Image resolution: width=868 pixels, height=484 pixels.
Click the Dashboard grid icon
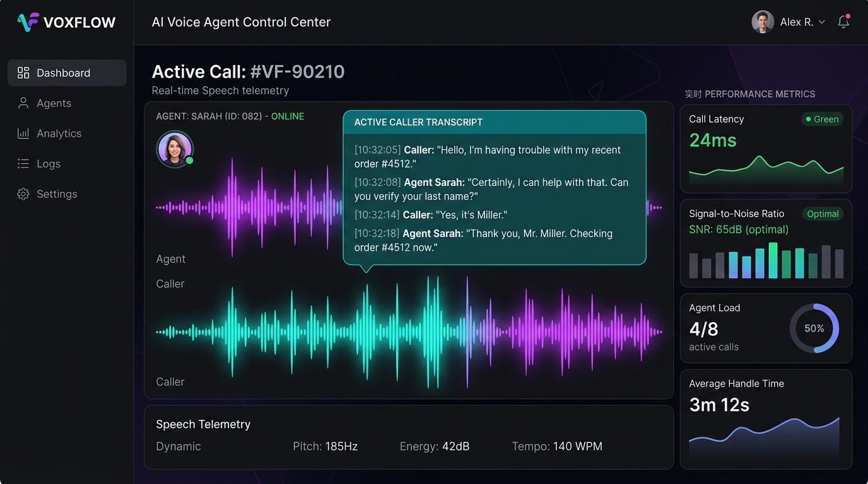(23, 73)
